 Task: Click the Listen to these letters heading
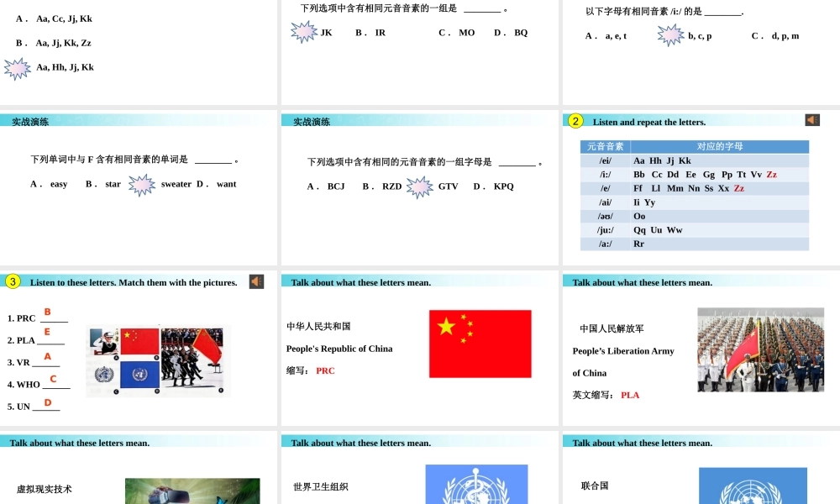pos(134,283)
